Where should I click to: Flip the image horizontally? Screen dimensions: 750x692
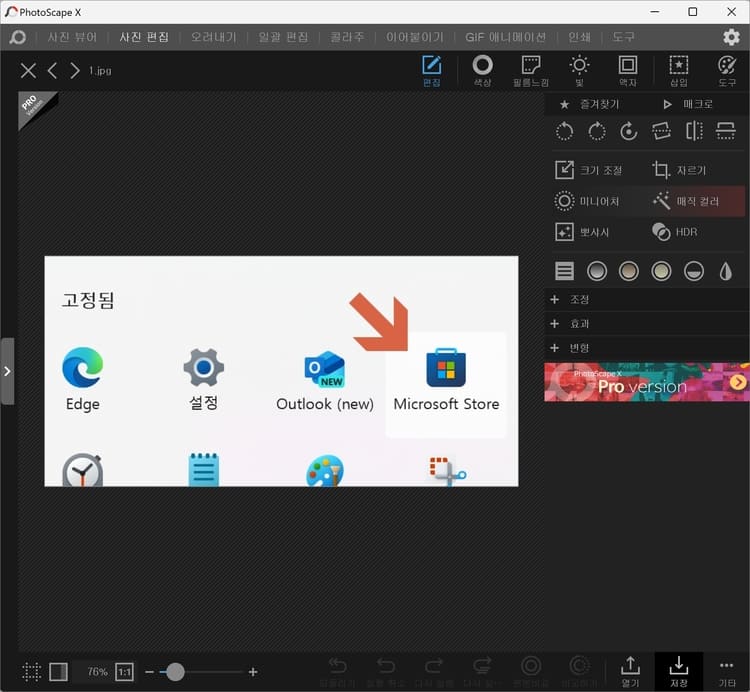pyautogui.click(x=694, y=131)
